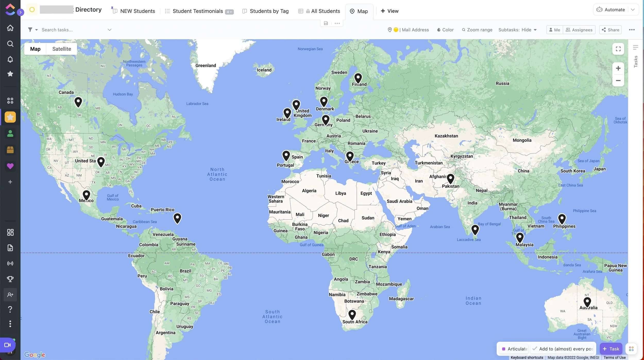This screenshot has width=644, height=360.
Task: Open the Home icon in sidebar
Action: click(10, 28)
